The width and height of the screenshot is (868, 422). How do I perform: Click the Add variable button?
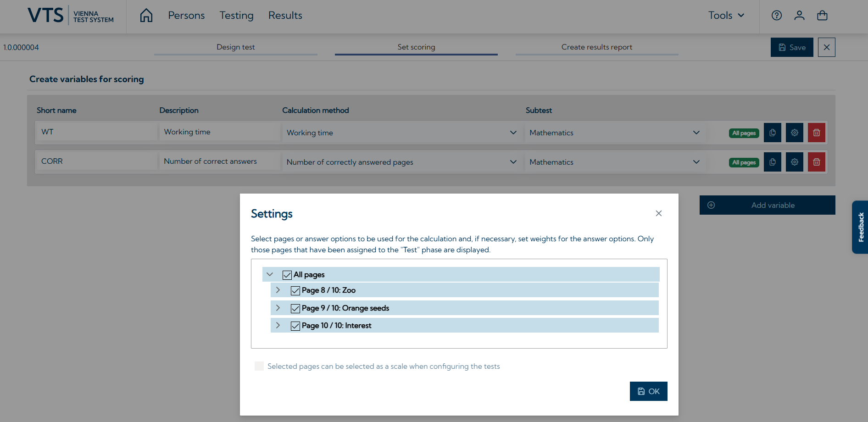tap(767, 205)
